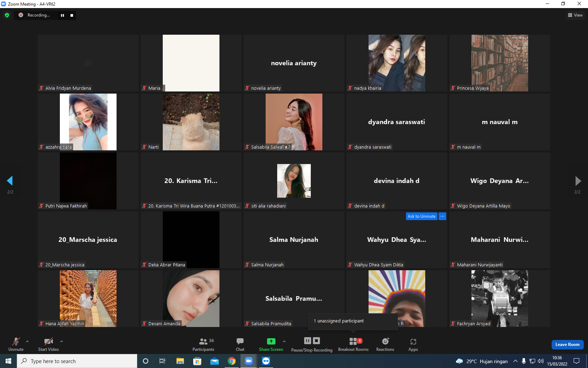Click the green encryption shield icon

pyautogui.click(x=7, y=15)
